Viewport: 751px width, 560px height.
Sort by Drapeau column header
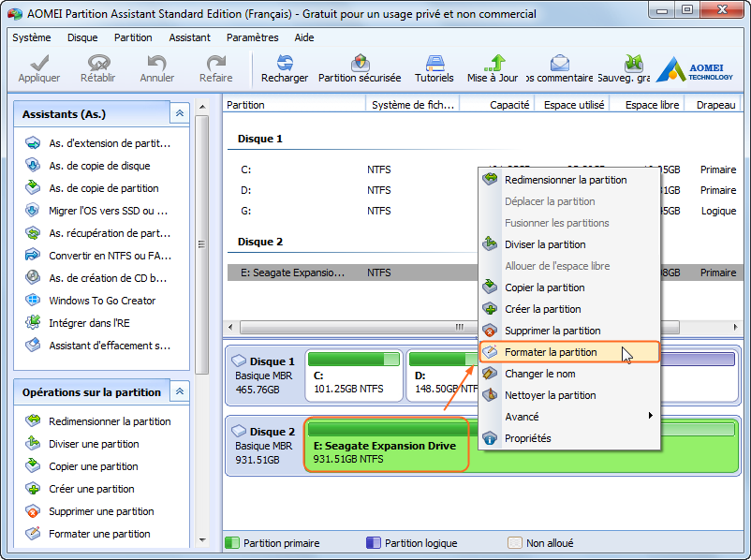tap(714, 105)
